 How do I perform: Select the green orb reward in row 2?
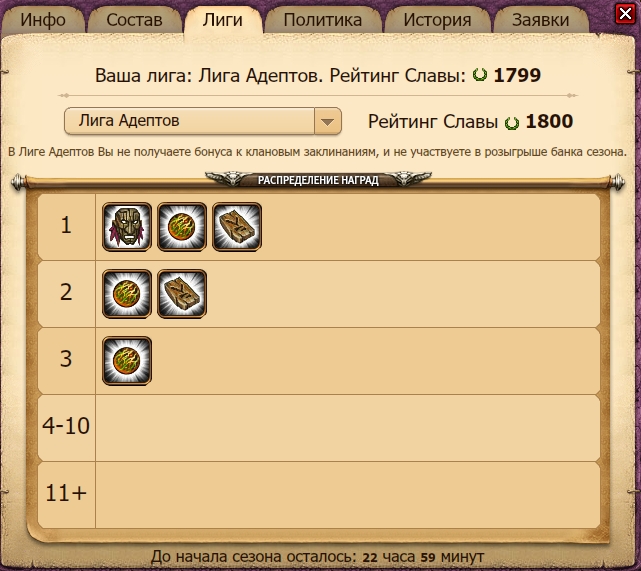click(127, 293)
